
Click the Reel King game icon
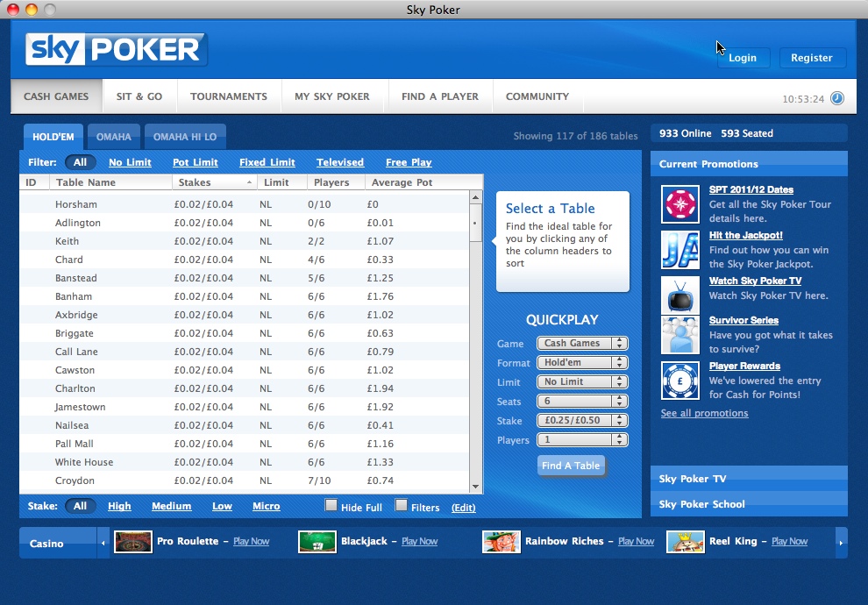coord(685,542)
